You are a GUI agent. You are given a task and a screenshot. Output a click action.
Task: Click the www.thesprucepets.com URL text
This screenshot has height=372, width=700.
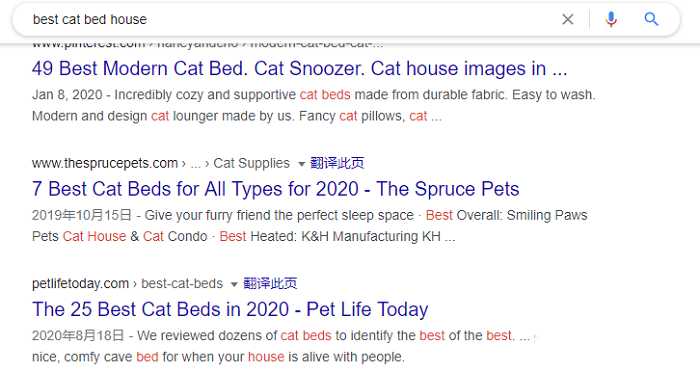tap(105, 163)
